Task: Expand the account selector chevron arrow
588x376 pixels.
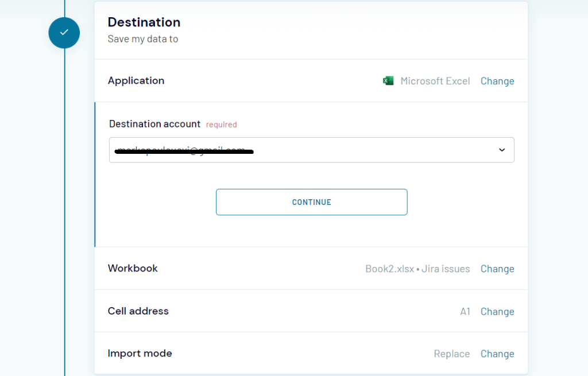Action: (x=502, y=149)
